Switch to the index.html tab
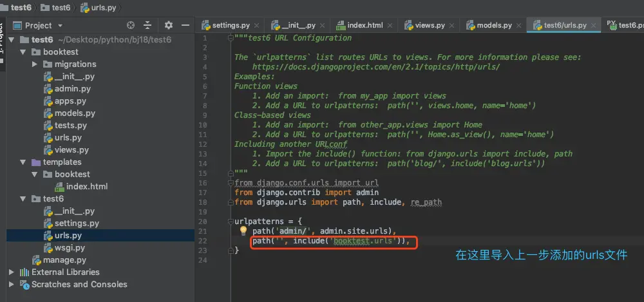Image resolution: width=644 pixels, height=302 pixels. [365, 26]
